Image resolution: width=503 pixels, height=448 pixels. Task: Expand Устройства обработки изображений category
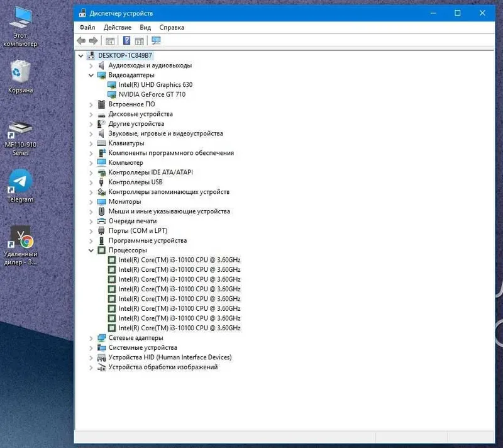coord(91,367)
